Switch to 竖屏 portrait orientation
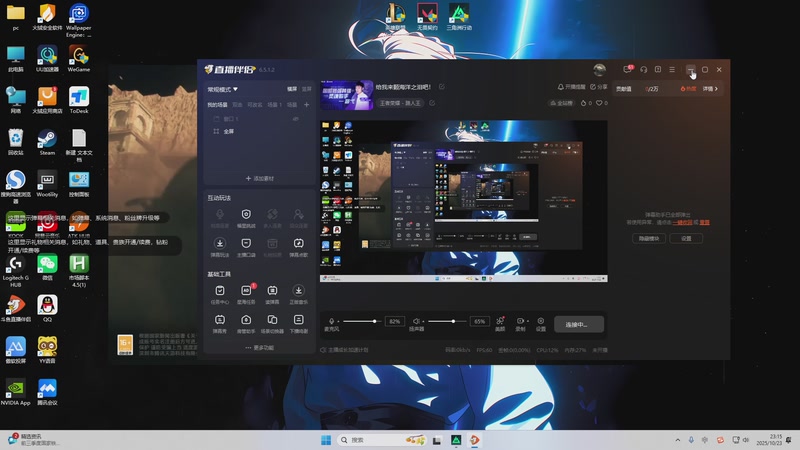Image resolution: width=800 pixels, height=450 pixels. 306,89
